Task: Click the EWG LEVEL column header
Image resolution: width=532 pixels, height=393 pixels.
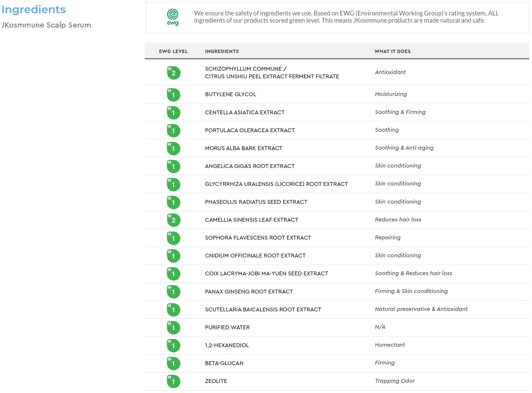Action: pyautogui.click(x=173, y=51)
